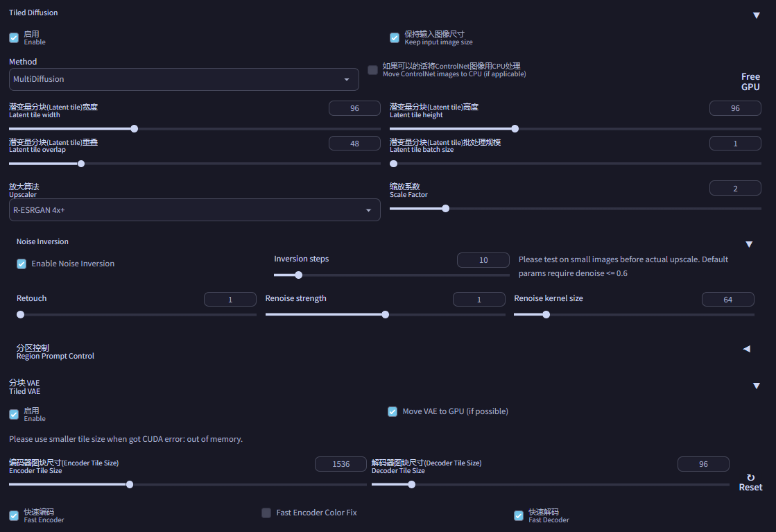The height and width of the screenshot is (532, 776).
Task: Click the Scale Factor slider handle
Action: 445,207
